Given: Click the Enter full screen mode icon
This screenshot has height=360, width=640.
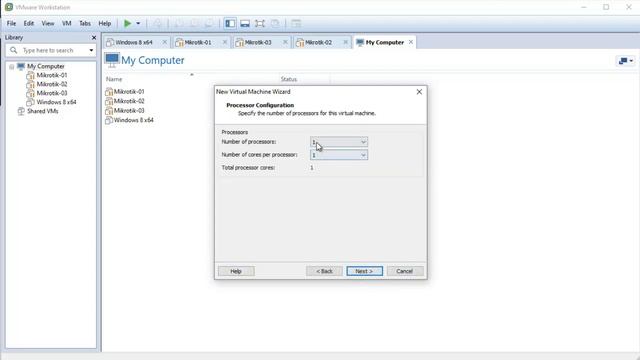Looking at the screenshot, I should 260,24.
